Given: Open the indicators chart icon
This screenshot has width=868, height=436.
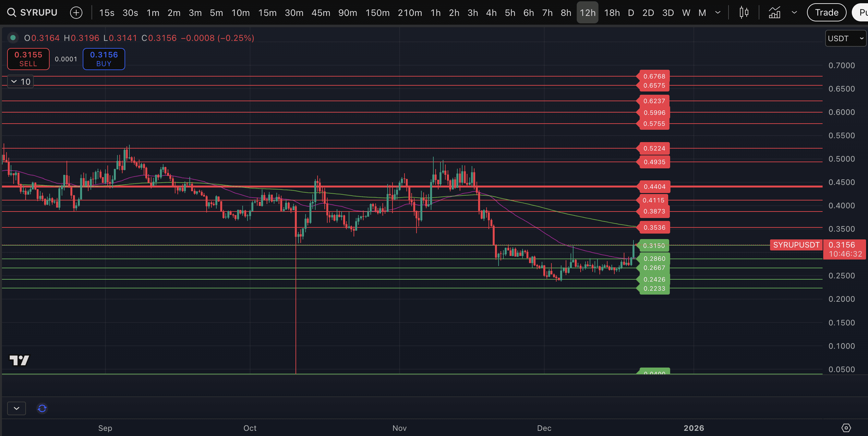Looking at the screenshot, I should click(x=774, y=13).
